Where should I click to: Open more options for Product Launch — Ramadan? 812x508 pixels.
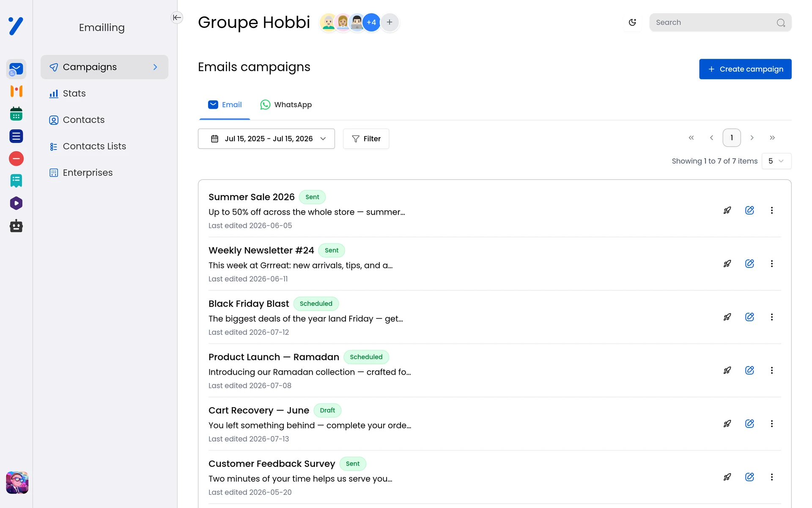click(x=772, y=370)
